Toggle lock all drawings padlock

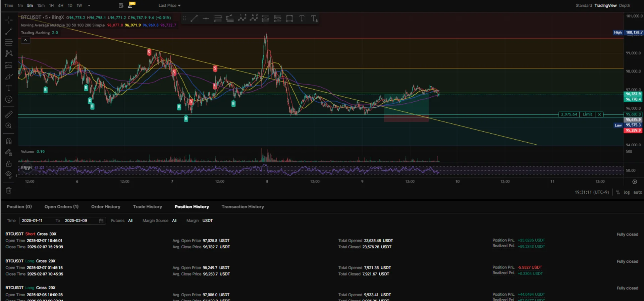9,164
